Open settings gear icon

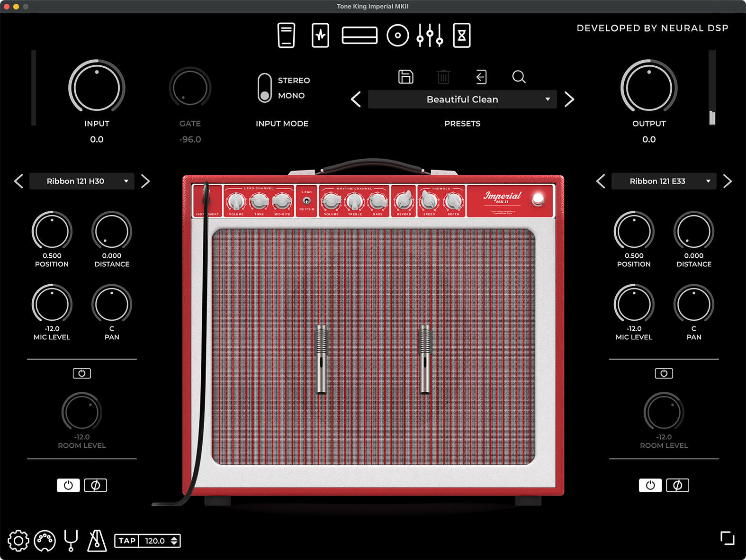[x=18, y=541]
